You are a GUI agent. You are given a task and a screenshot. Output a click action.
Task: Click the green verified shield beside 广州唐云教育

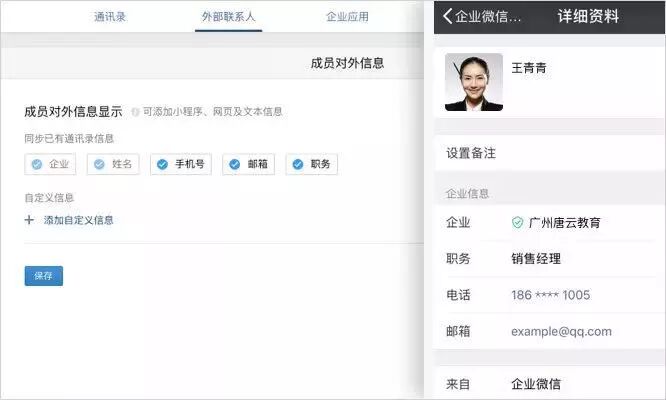517,222
